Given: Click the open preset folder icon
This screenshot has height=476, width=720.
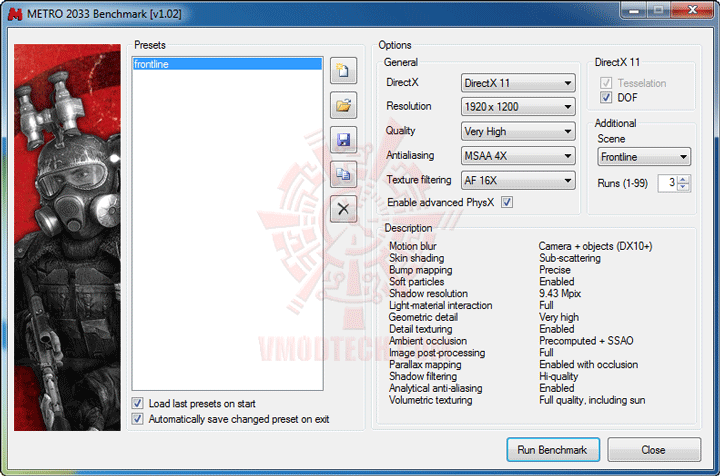Looking at the screenshot, I should click(x=343, y=105).
